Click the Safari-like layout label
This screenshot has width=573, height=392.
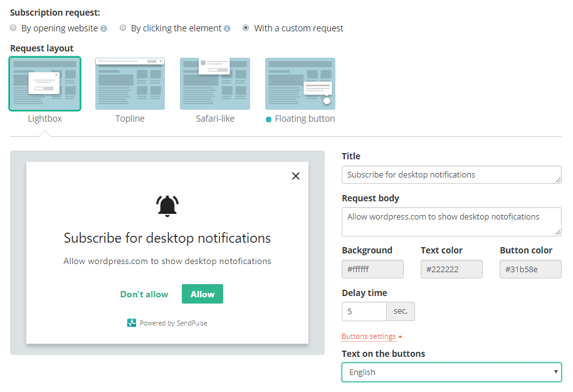pos(215,119)
